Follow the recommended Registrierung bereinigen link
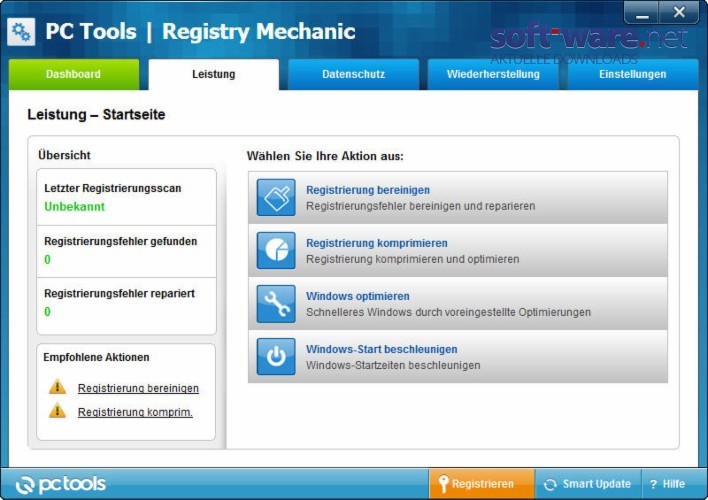 point(138,388)
